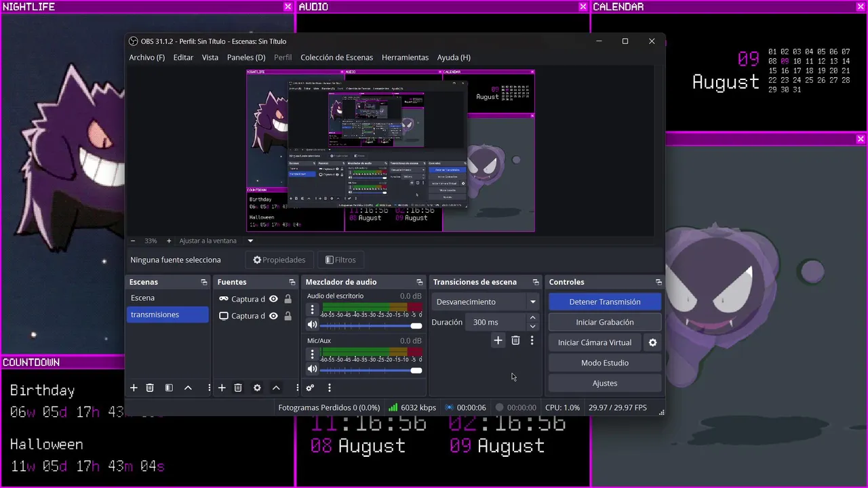Decrease transition duration with the down arrow
868x488 pixels.
[532, 327]
